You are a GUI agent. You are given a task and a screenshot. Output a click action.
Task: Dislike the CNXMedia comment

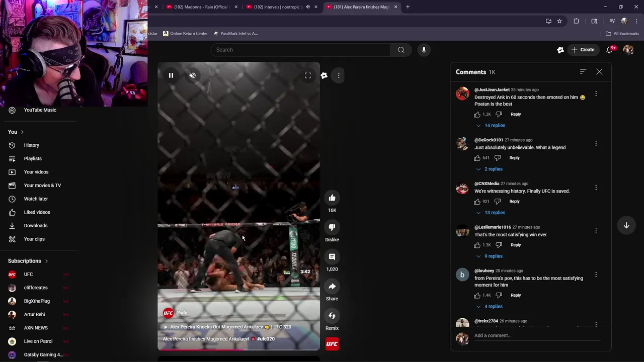(498, 202)
